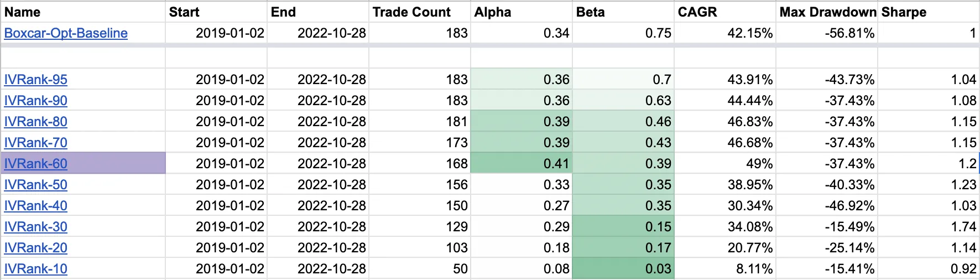980x280 pixels.
Task: Select IVRank-50 CAGR cell 38.95%
Action: pyautogui.click(x=725, y=185)
